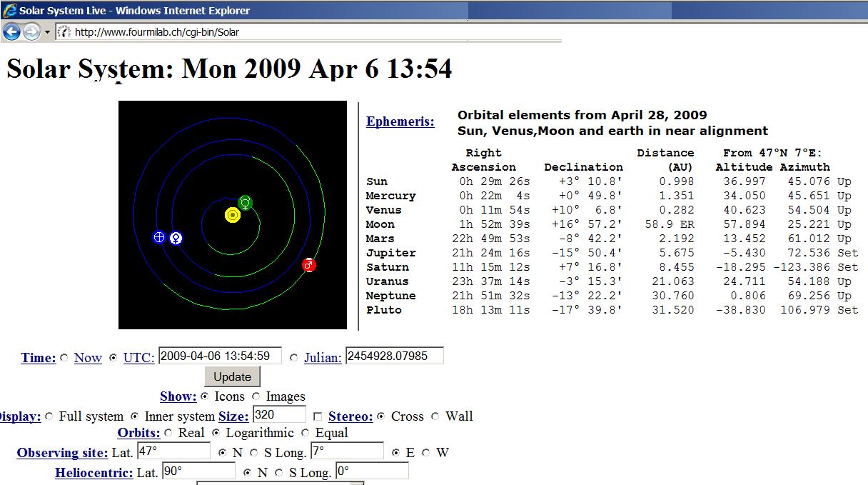Click the green Venus symbol on the map

coord(245,202)
